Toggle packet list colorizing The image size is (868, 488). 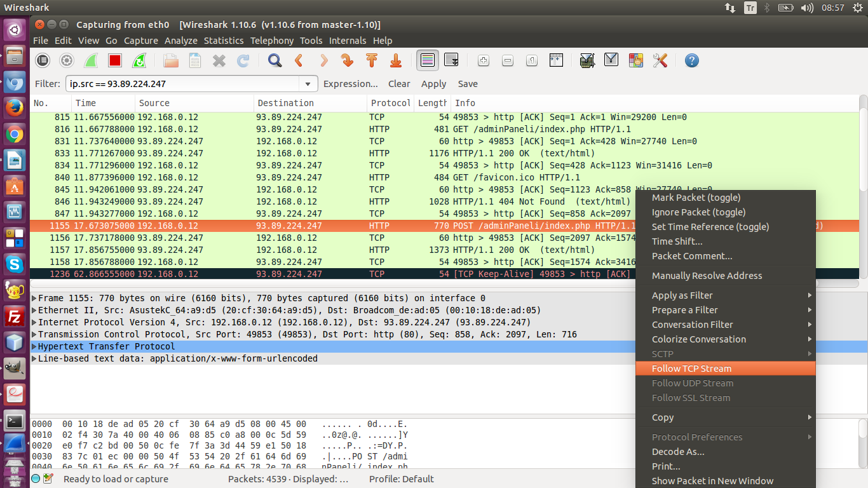click(428, 61)
